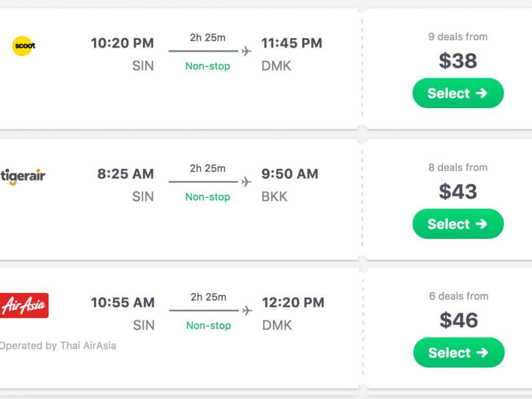Click the $43 price
Screen dimensions: 532x399
pos(457,191)
